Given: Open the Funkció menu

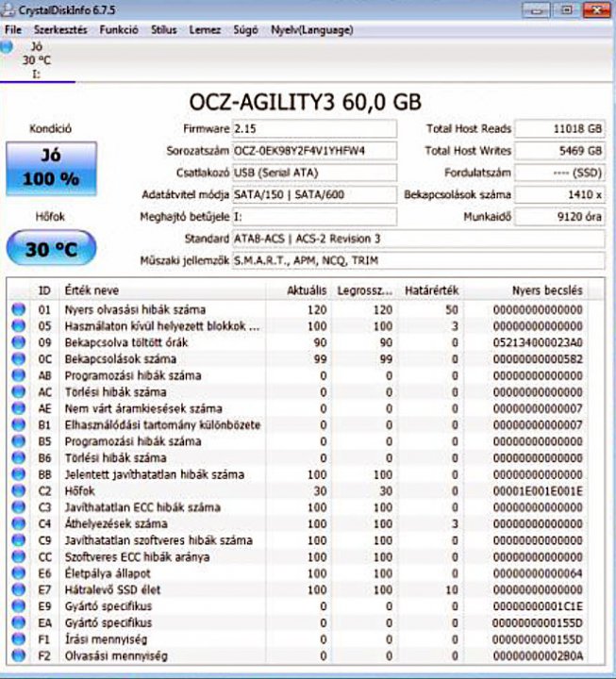Looking at the screenshot, I should pyautogui.click(x=119, y=30).
